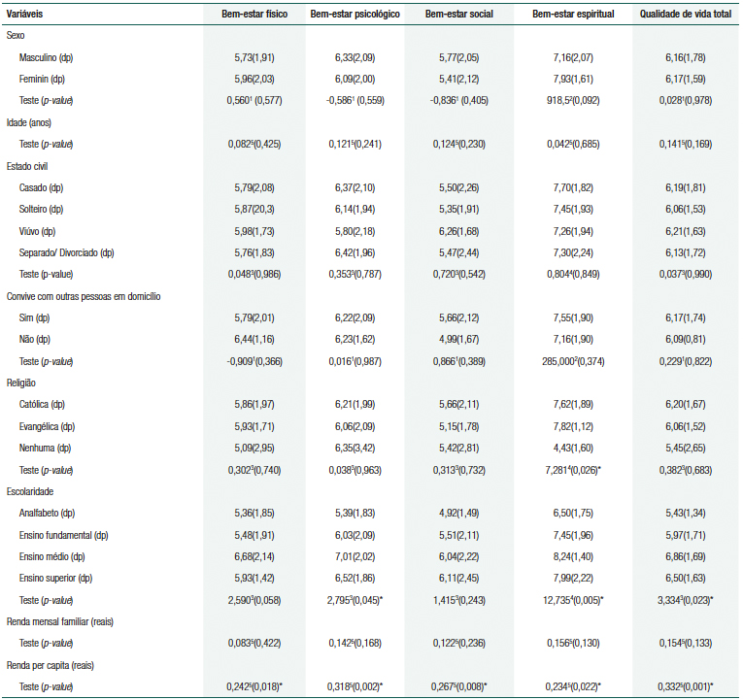Select the 'Estado civil' section label
This screenshot has height=700, width=743.
(x=29, y=166)
